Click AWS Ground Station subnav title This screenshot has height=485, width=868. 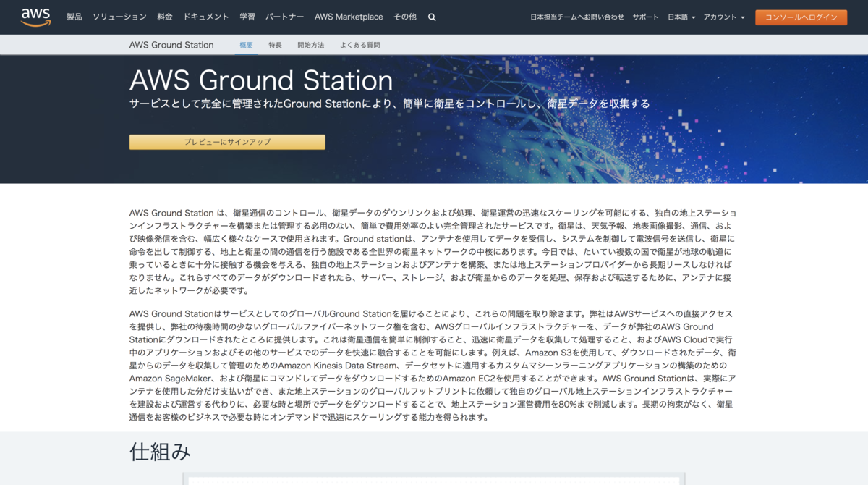tap(171, 45)
